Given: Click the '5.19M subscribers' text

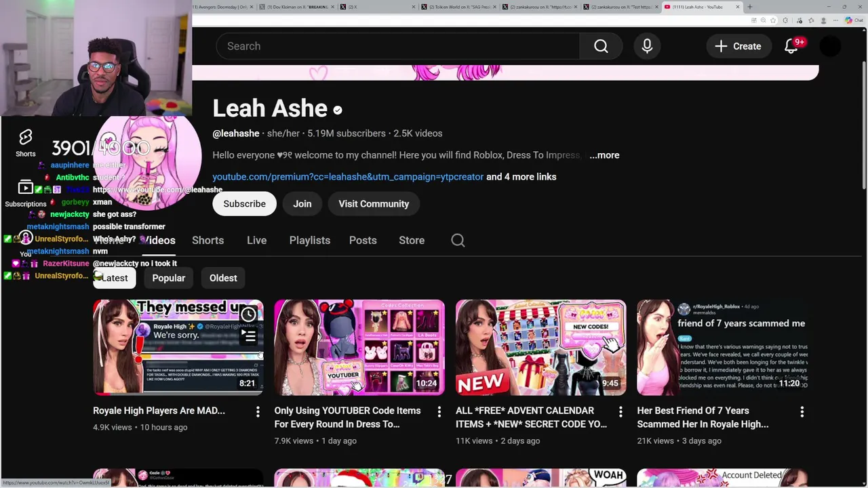Looking at the screenshot, I should 347,134.
